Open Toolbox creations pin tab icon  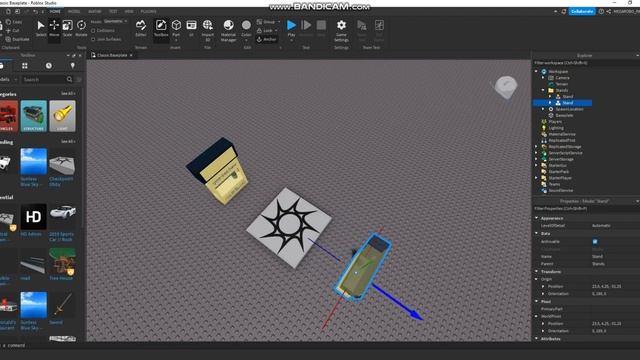[x=73, y=66]
